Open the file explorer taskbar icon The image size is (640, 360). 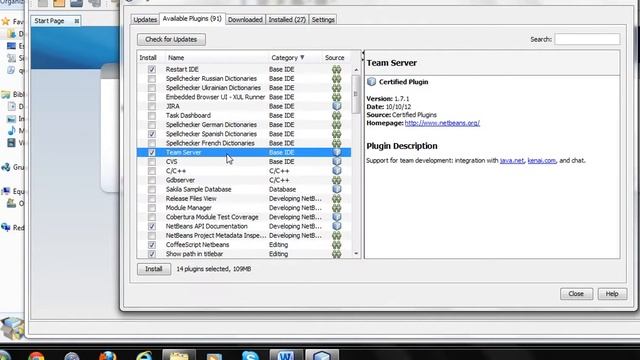click(x=179, y=355)
